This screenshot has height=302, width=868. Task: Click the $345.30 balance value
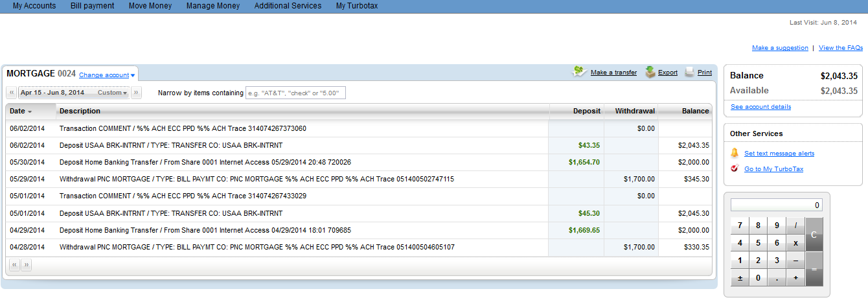point(696,179)
